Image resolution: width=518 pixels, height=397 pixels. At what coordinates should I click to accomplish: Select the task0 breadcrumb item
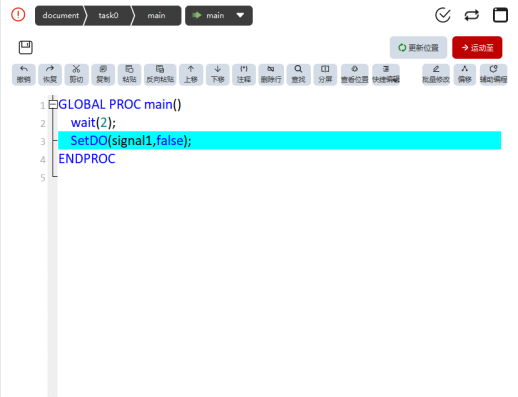(108, 15)
